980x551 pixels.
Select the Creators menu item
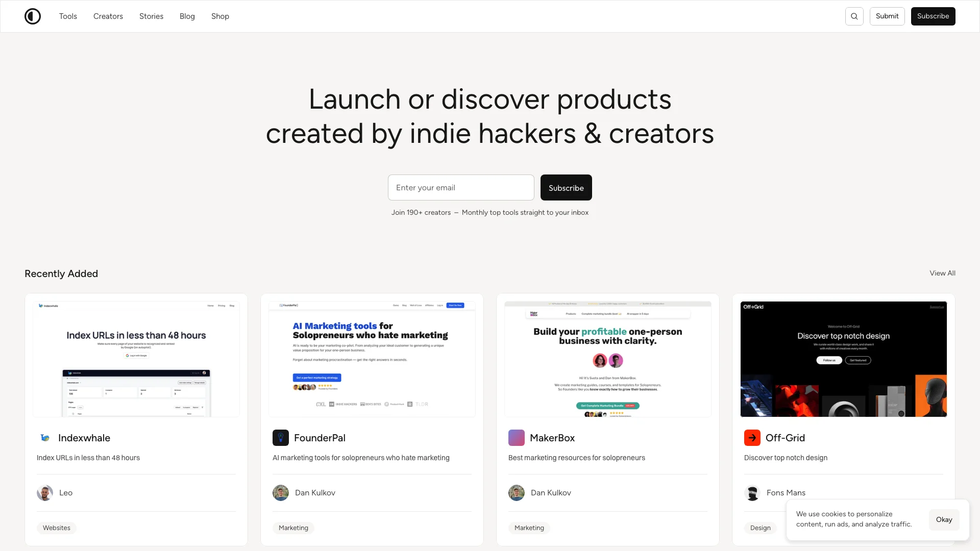[108, 16]
